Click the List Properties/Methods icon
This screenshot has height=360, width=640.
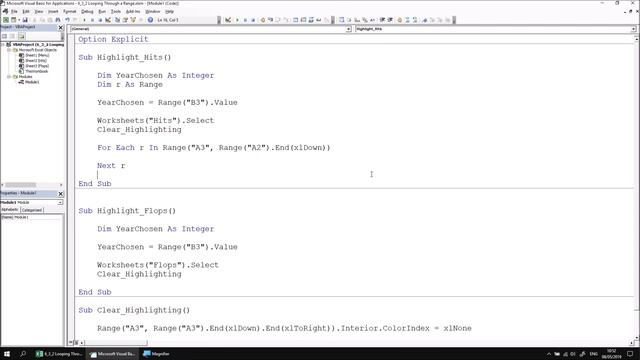pyautogui.click(x=342, y=20)
